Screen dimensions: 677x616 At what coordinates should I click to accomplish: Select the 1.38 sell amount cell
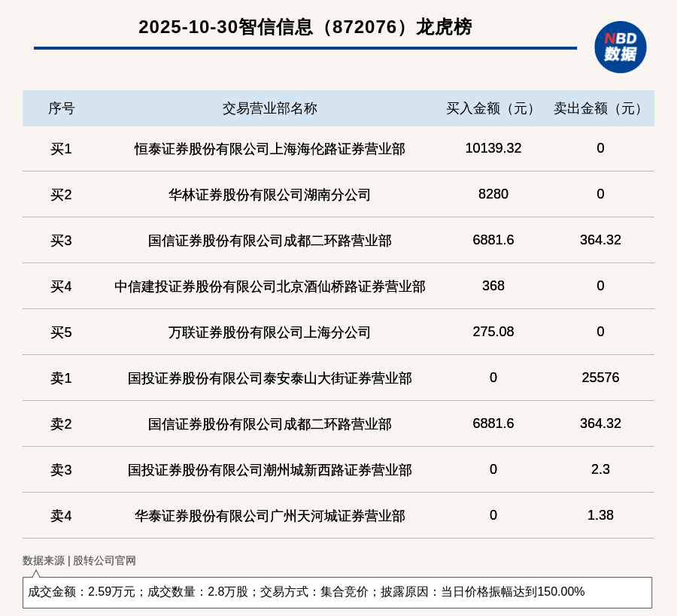click(600, 515)
